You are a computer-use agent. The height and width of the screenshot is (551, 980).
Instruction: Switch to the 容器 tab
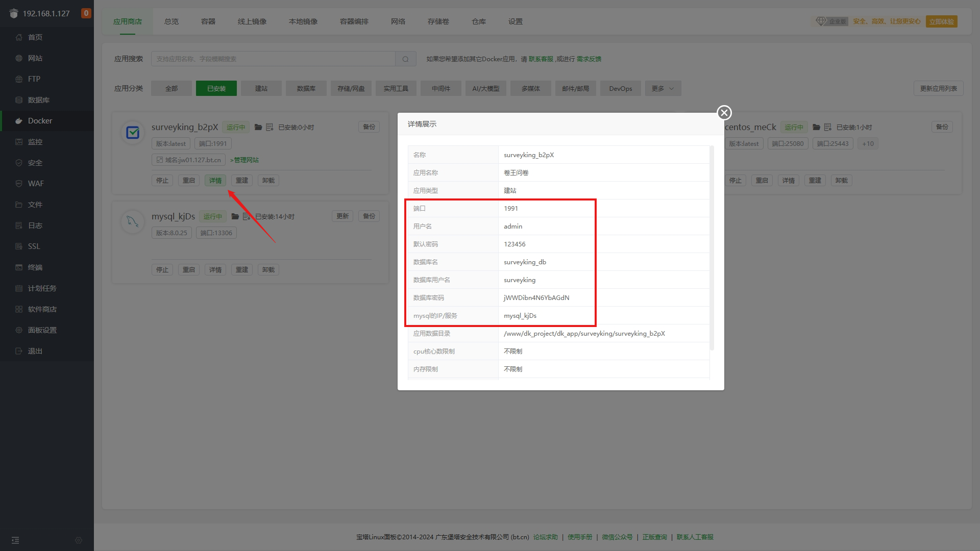coord(208,21)
